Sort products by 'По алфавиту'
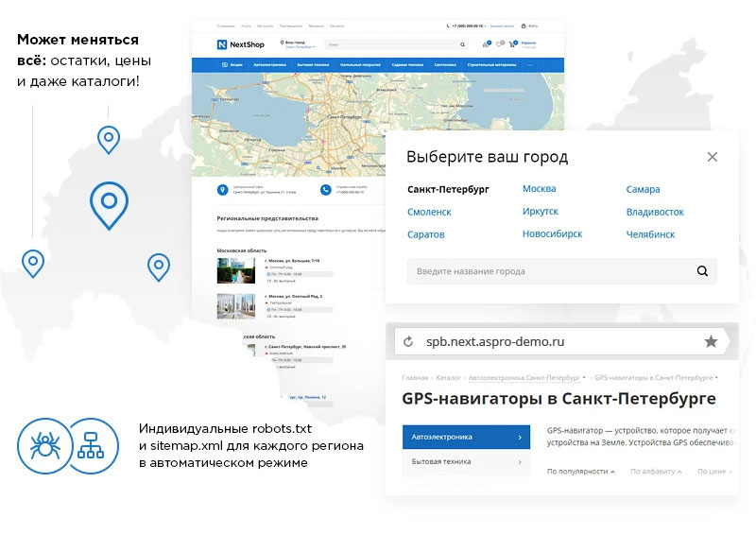This screenshot has width=756, height=552. (x=655, y=471)
